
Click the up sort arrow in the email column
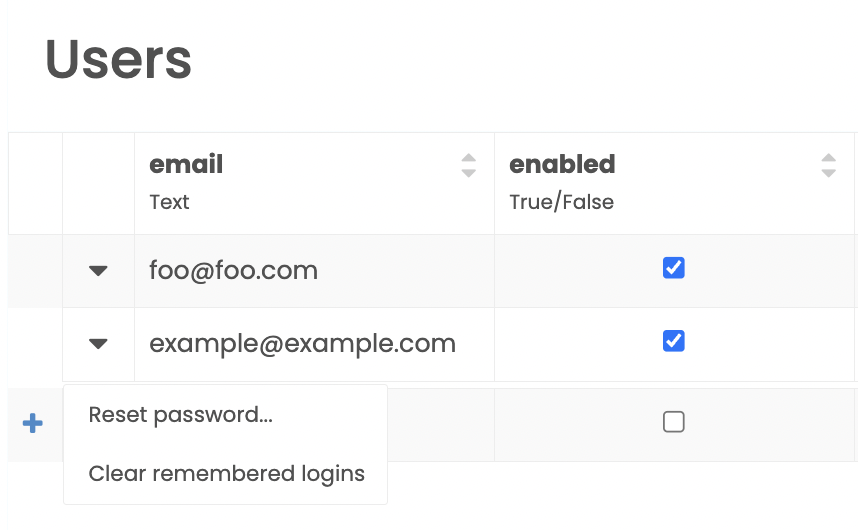pos(468,158)
